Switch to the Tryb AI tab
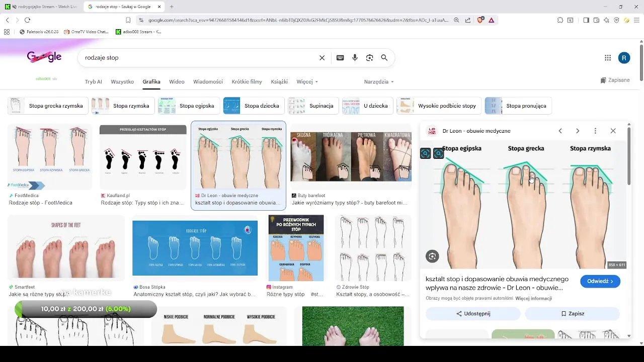644x362 pixels. [93, 81]
